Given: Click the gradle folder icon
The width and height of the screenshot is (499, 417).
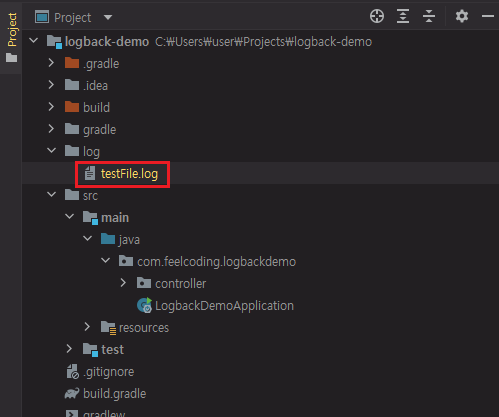Looking at the screenshot, I should coord(72,129).
